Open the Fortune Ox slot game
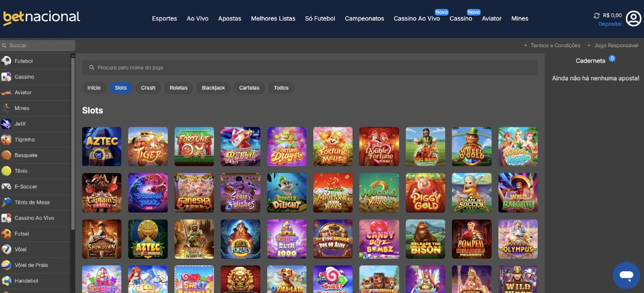 194,146
